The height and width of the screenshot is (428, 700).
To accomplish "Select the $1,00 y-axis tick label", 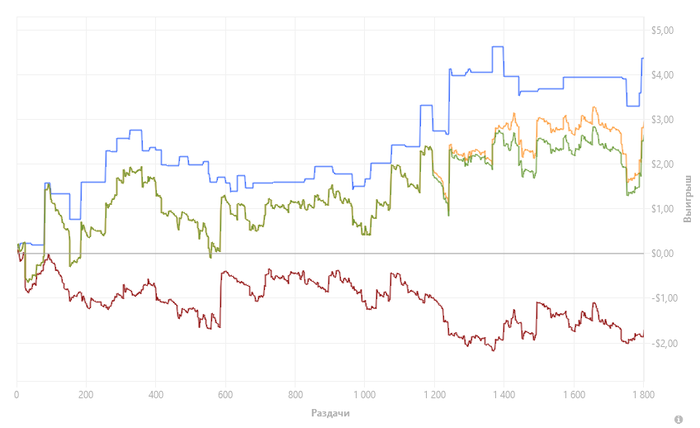I will pyautogui.click(x=664, y=209).
